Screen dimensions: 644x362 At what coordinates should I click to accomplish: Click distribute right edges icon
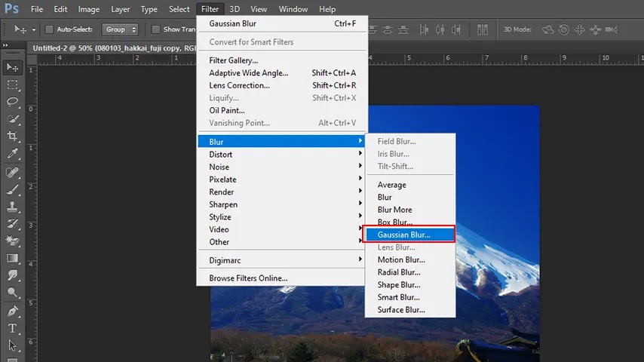456,29
